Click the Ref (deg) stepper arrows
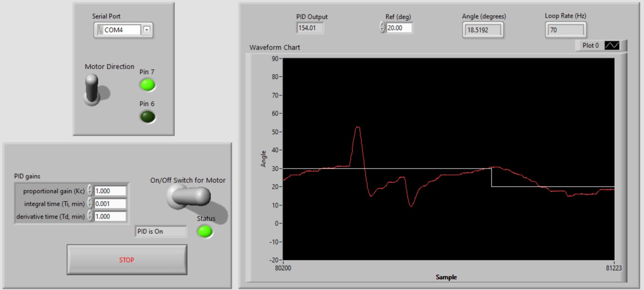This screenshot has width=644, height=290. tap(382, 28)
